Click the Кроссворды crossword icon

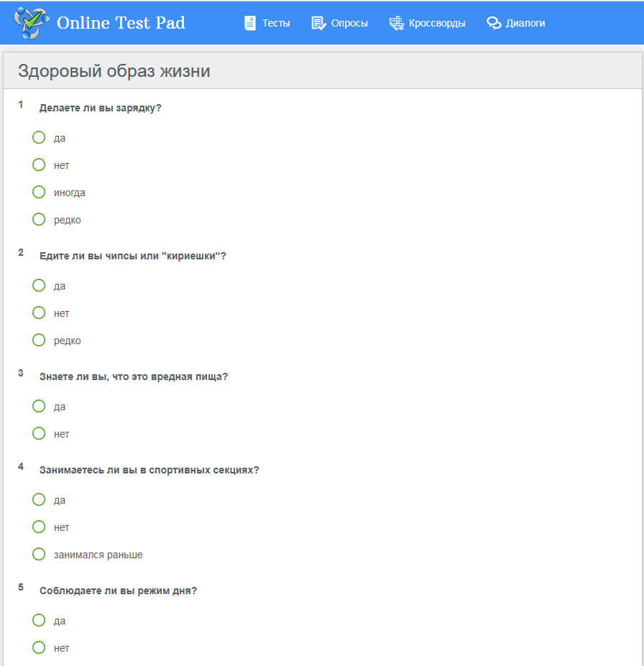pyautogui.click(x=396, y=23)
